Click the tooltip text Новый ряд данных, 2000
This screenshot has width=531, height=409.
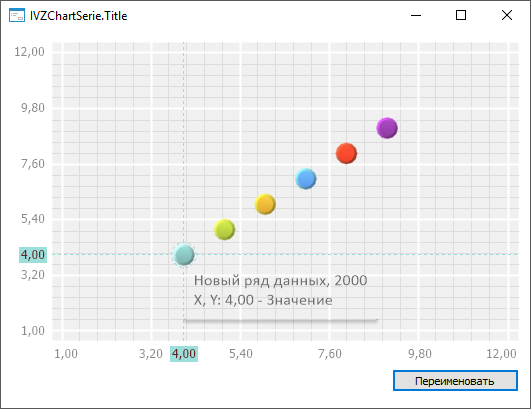point(280,280)
